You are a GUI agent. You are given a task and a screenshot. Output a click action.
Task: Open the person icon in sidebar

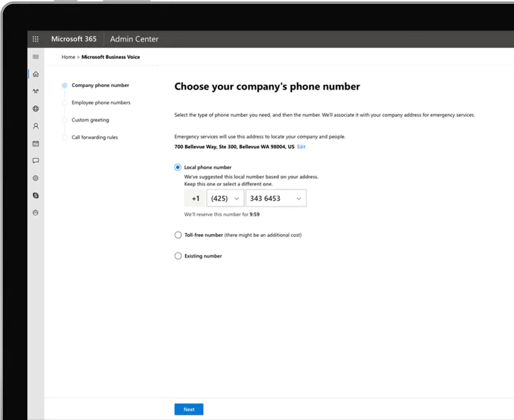tap(35, 126)
